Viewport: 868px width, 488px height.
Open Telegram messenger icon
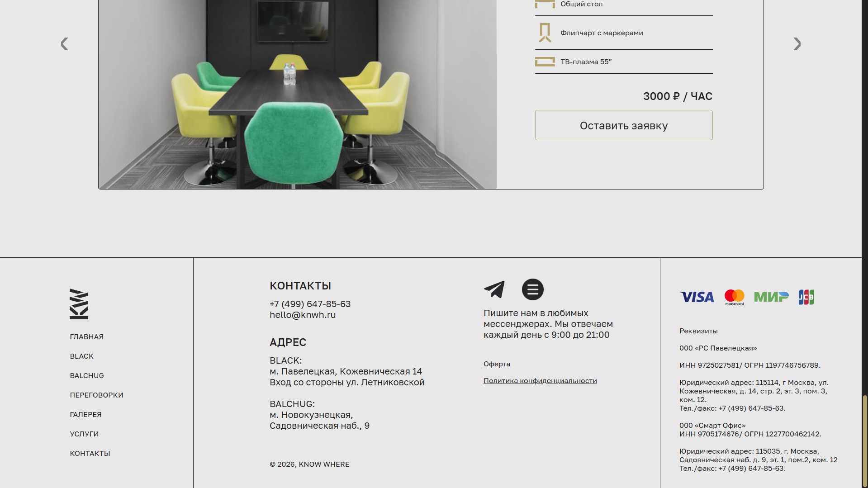[494, 289]
